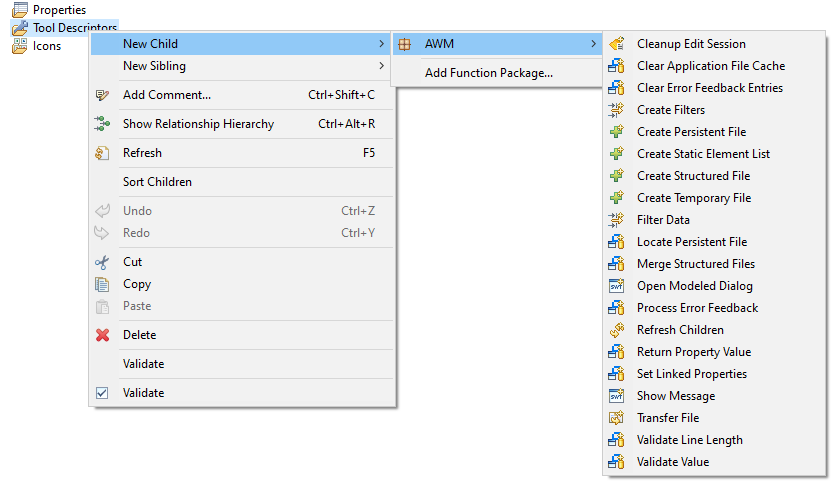Choose the unchecked Validate menu entry
The image size is (833, 484).
point(243,364)
